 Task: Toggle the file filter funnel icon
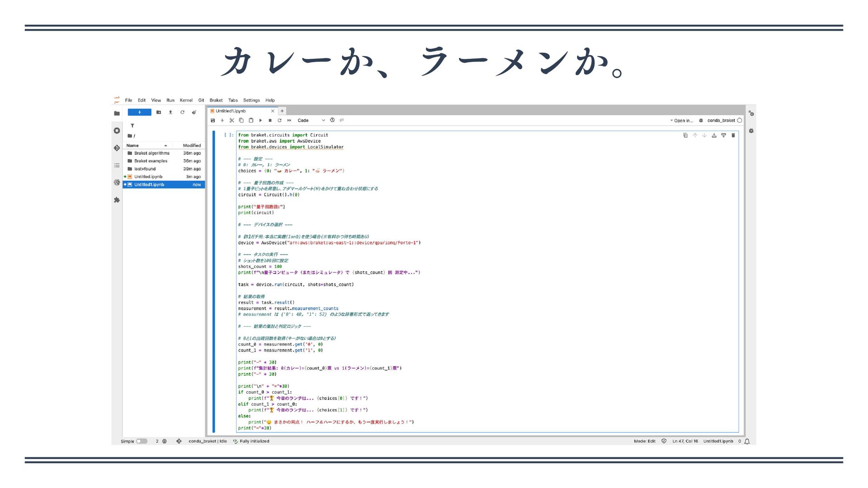(x=132, y=126)
